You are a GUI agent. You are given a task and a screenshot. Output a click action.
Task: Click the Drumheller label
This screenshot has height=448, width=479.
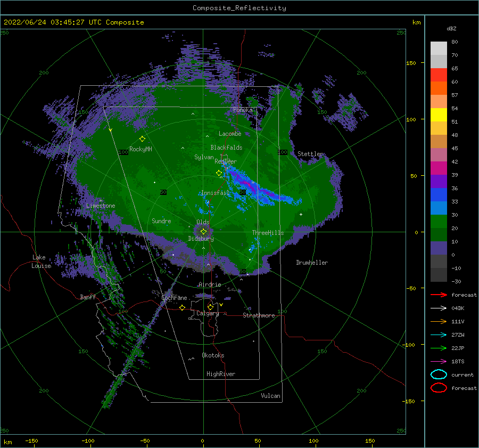312,263
